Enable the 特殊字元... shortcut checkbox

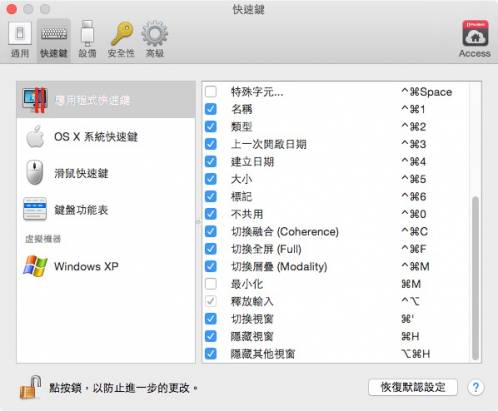(211, 91)
